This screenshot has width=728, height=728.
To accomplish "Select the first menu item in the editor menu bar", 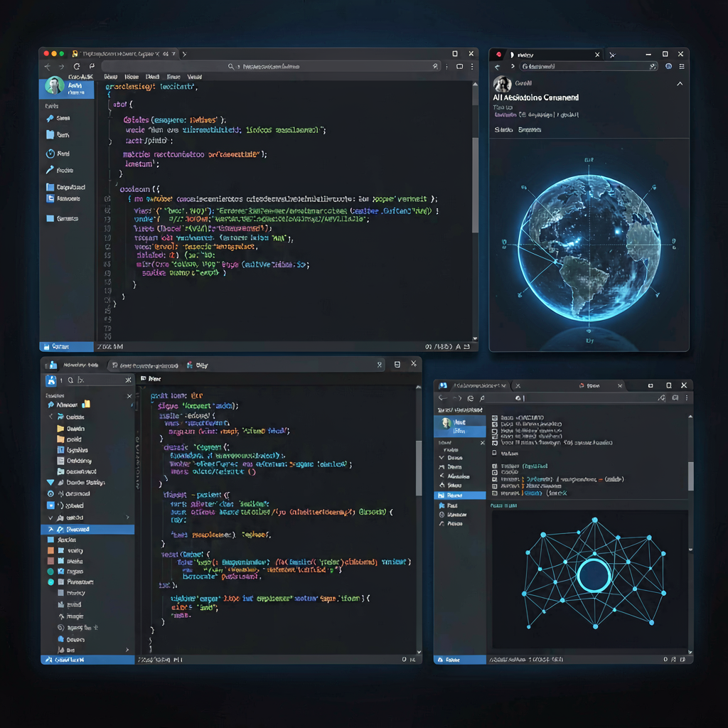I will point(111,77).
